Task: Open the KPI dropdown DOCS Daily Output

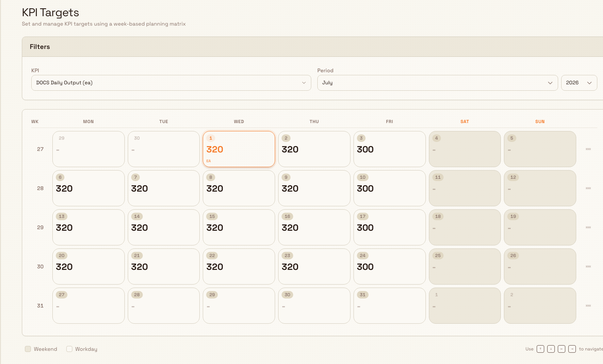Action: pyautogui.click(x=171, y=83)
